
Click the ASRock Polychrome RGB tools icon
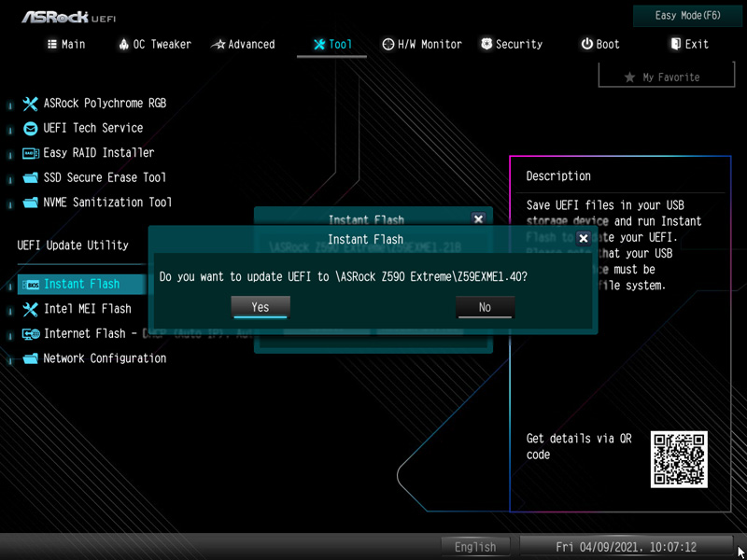click(x=30, y=104)
